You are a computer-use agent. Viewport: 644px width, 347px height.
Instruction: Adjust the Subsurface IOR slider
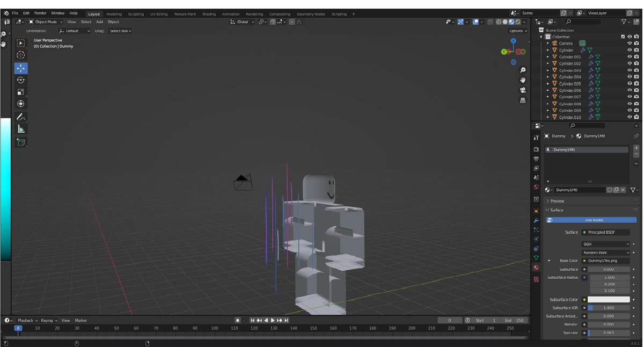click(609, 308)
